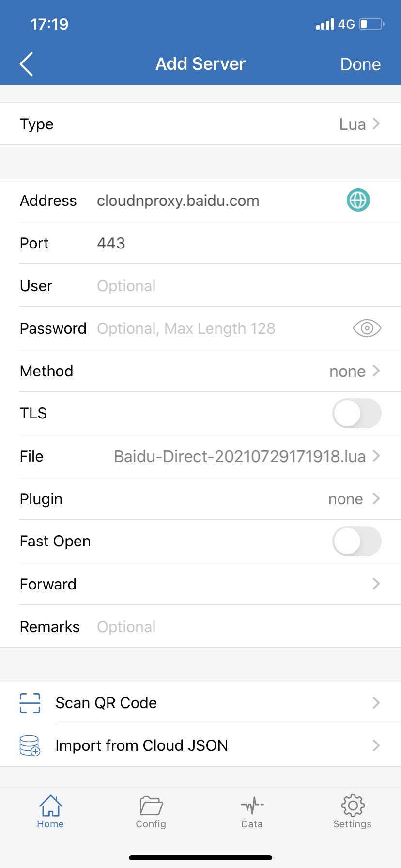Tap the Import from Cloud JSON label

141,745
